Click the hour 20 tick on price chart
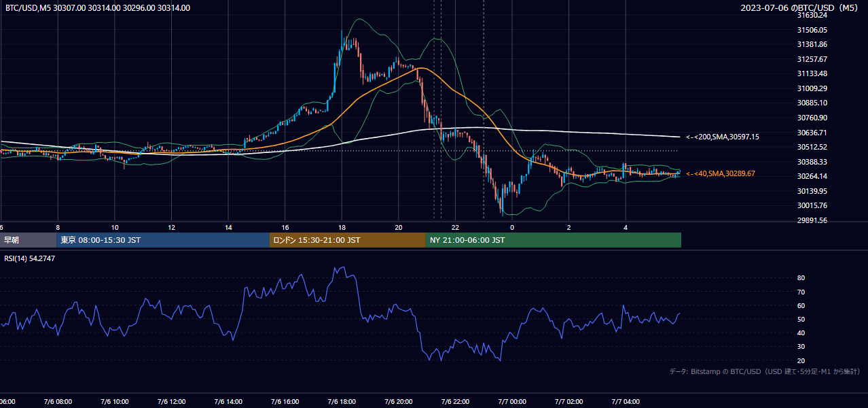This screenshot has height=408, width=868. (399, 227)
